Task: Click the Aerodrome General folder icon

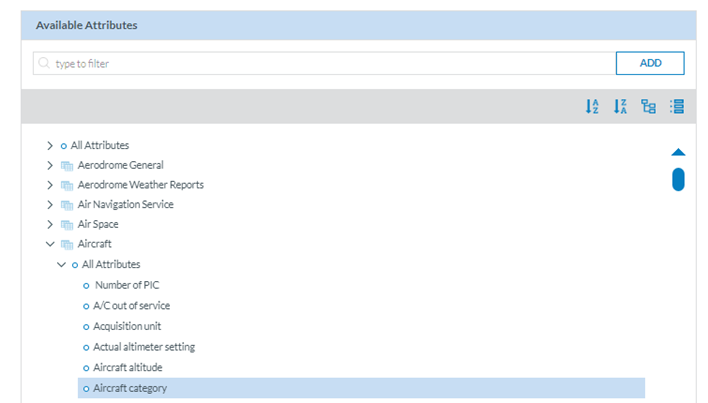Action: [67, 165]
